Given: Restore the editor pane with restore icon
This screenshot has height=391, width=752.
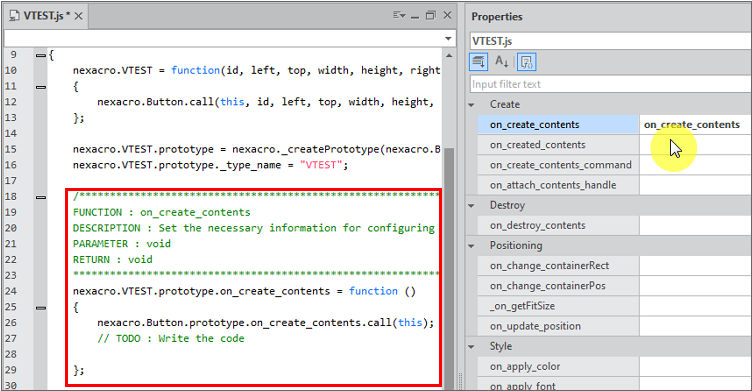Looking at the screenshot, I should 431,15.
